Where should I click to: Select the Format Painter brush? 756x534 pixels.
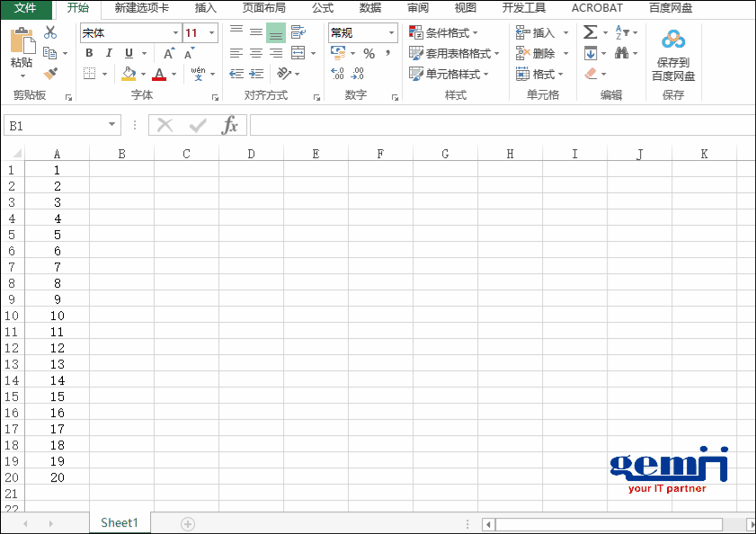tap(50, 74)
